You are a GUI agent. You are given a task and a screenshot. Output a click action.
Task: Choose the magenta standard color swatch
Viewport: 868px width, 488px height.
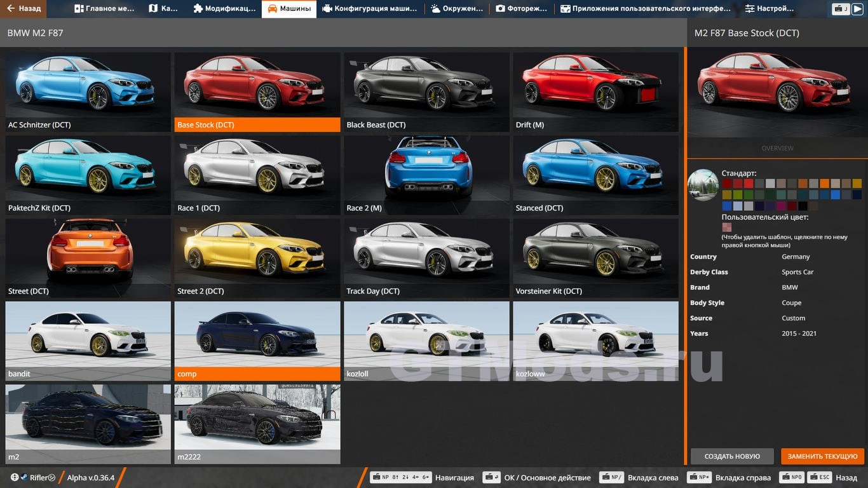781,206
